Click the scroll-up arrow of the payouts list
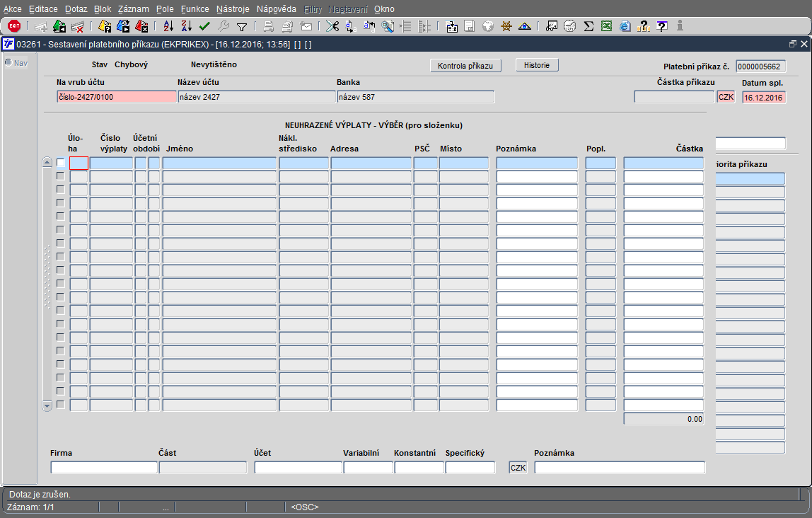812x518 pixels. point(47,162)
